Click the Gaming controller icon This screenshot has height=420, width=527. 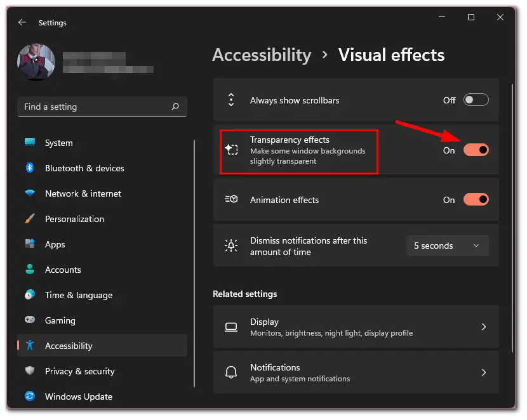pyautogui.click(x=30, y=320)
